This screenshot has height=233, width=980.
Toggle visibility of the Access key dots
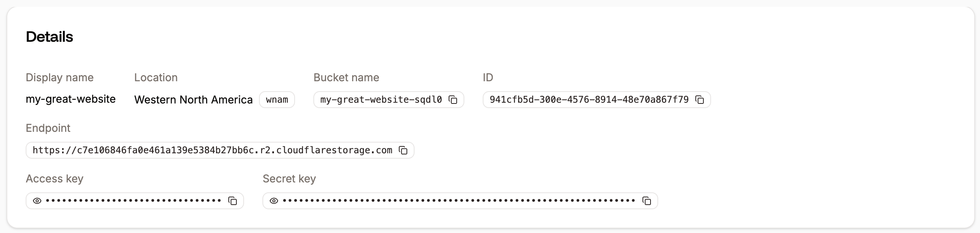tap(37, 200)
